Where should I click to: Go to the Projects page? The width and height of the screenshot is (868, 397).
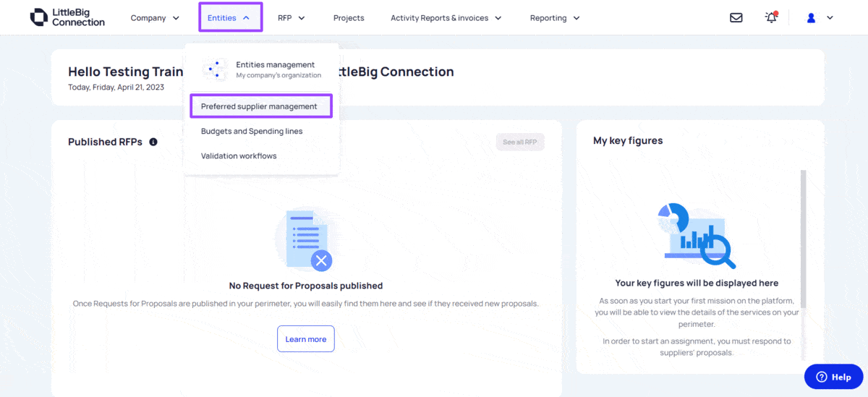tap(349, 18)
